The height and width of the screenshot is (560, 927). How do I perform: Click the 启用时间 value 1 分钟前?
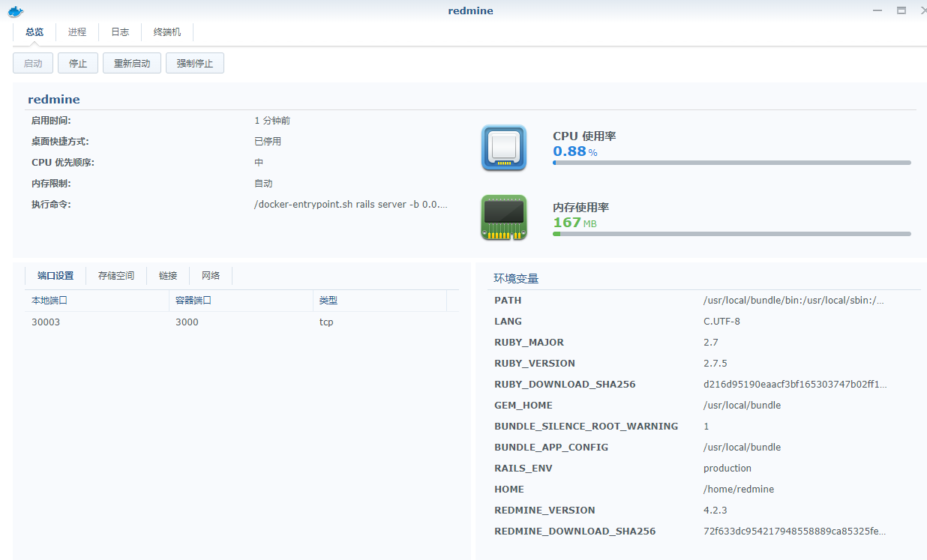coord(272,121)
